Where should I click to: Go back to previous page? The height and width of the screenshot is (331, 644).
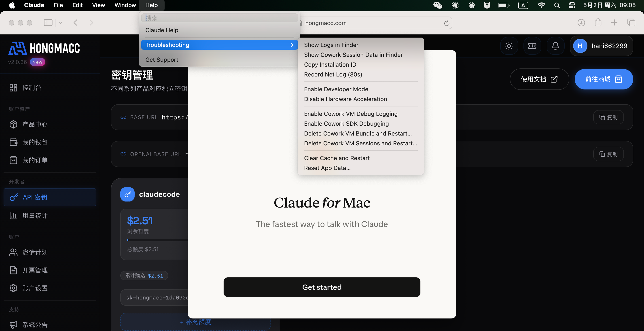click(76, 23)
